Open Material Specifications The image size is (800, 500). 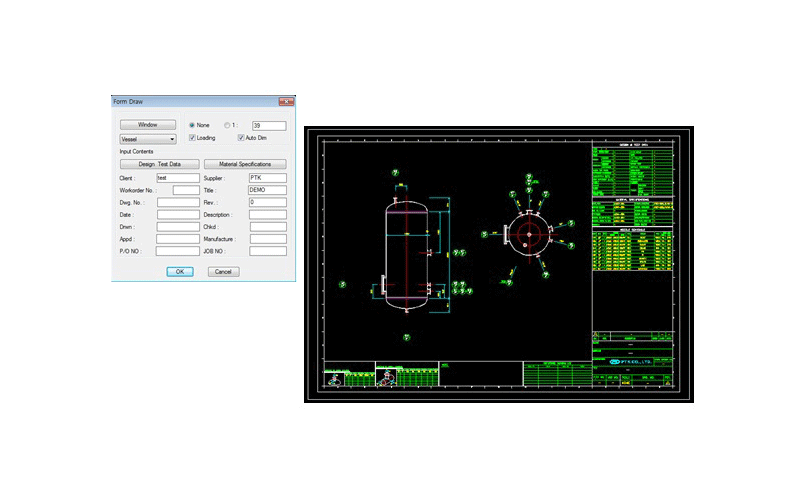coord(245,164)
